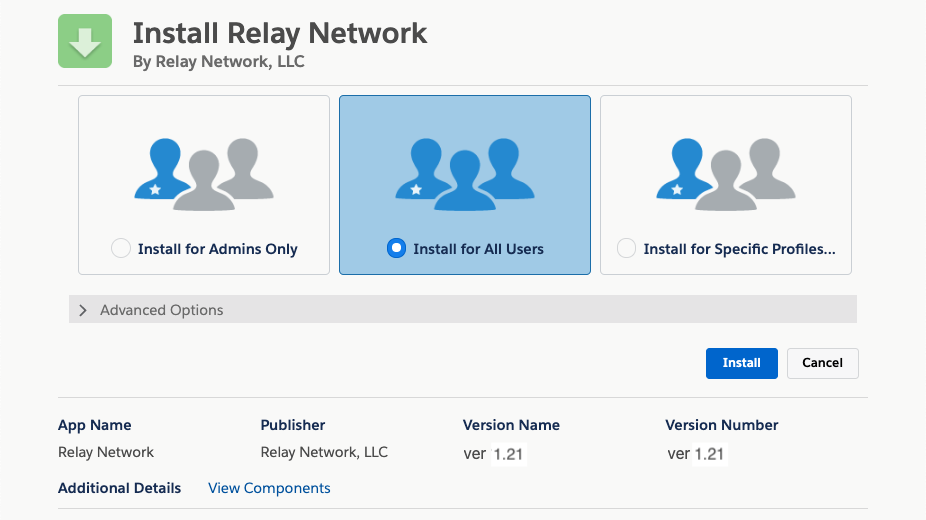This screenshot has height=520, width=926.
Task: Select Install for All Users radio
Action: tap(396, 248)
